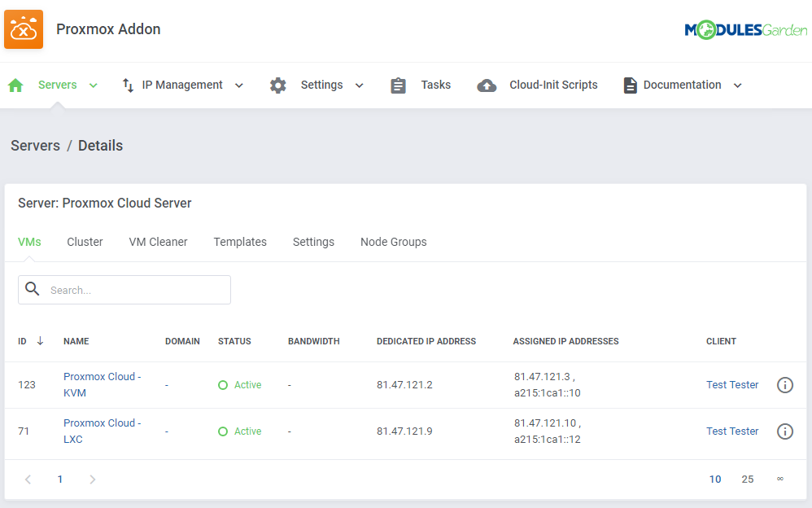The width and height of the screenshot is (812, 508).
Task: Click the Documentation file icon
Action: [x=630, y=85]
